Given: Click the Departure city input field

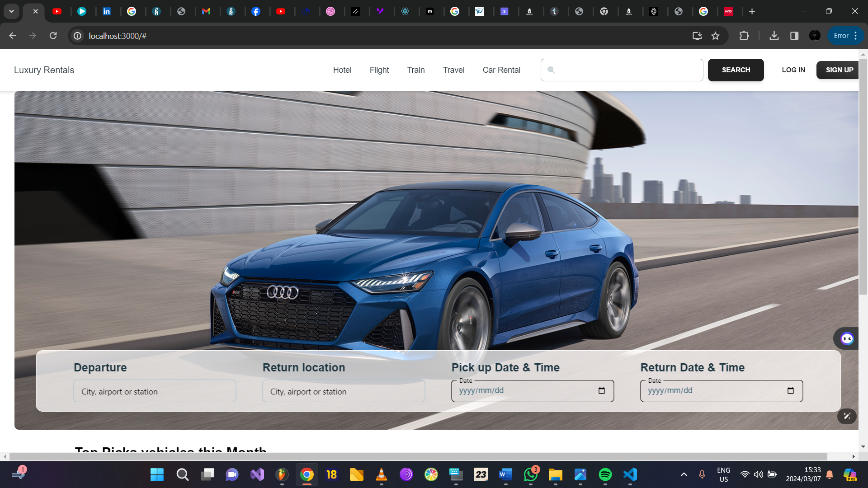Looking at the screenshot, I should pyautogui.click(x=155, y=391).
